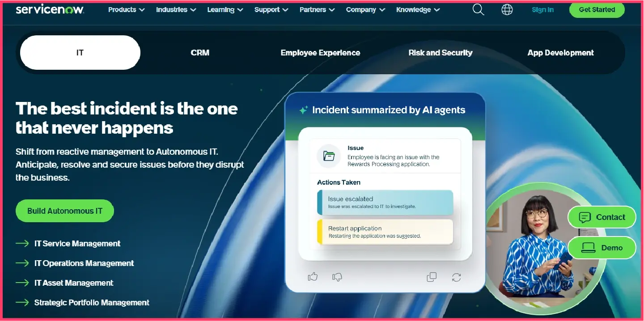Switch to App Development tab

point(561,53)
